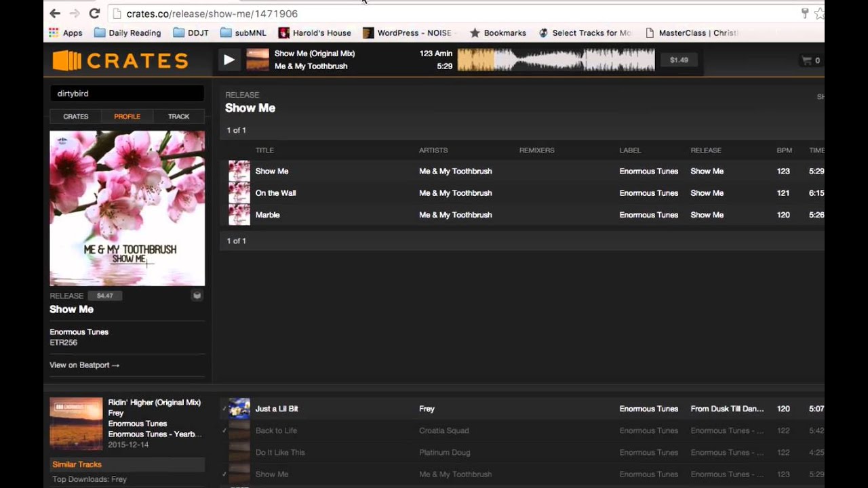Click the CRATES logo
Viewport: 868px width, 488px height.
pyautogui.click(x=121, y=60)
